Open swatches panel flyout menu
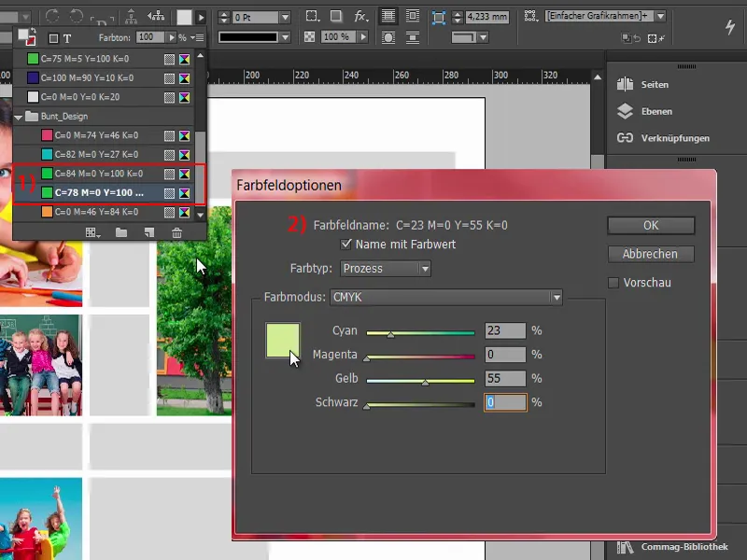Image resolution: width=747 pixels, height=560 pixels. click(198, 37)
